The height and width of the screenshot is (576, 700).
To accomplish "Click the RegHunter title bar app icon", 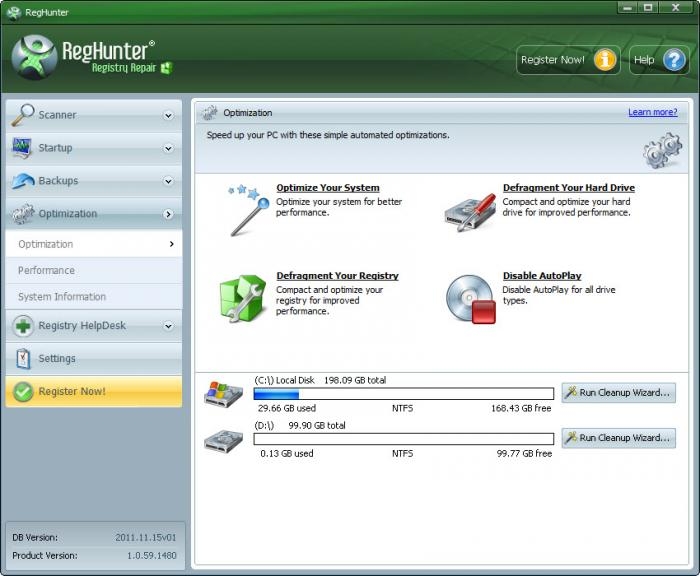I will (14, 12).
